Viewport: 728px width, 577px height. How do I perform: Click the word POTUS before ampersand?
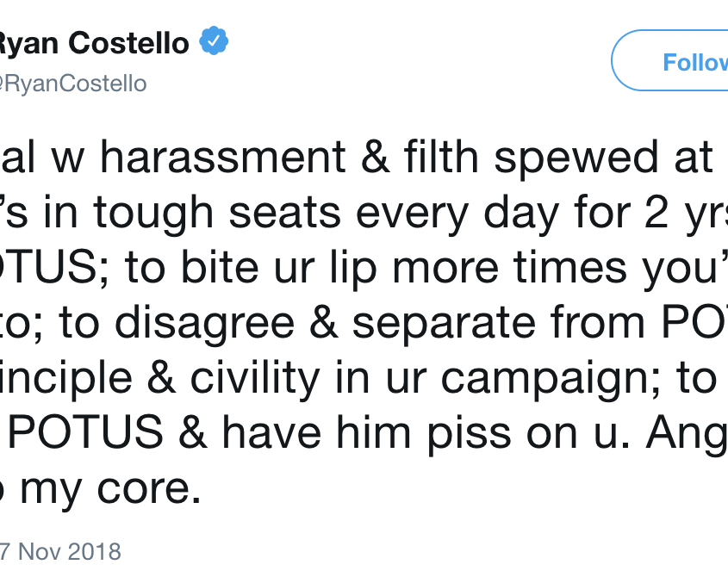[85, 432]
